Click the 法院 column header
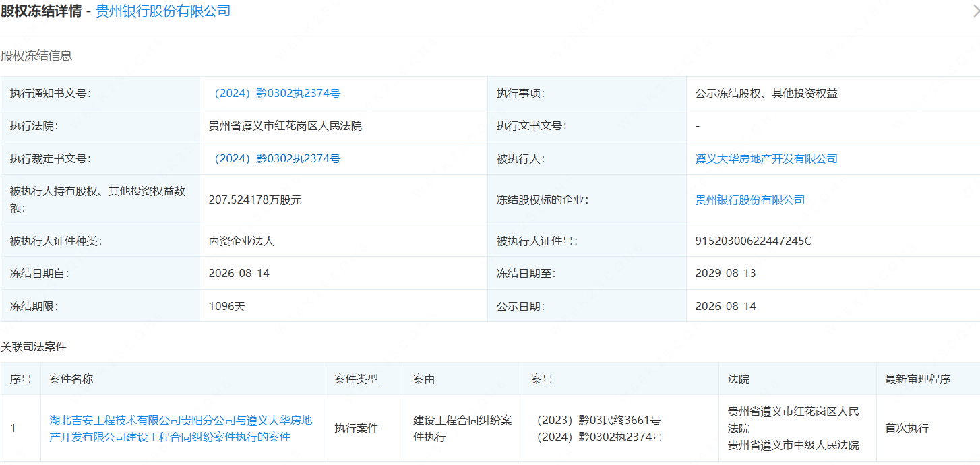Image resolution: width=980 pixels, height=465 pixels. click(797, 379)
